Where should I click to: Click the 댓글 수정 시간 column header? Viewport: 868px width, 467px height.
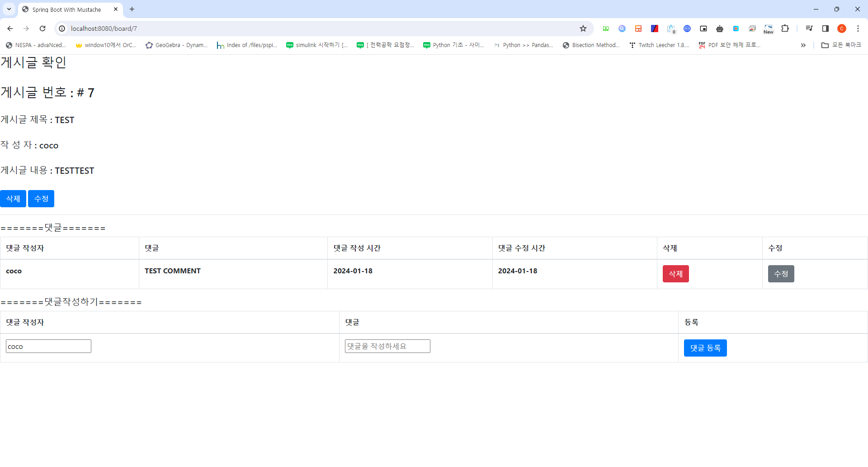[x=522, y=248]
